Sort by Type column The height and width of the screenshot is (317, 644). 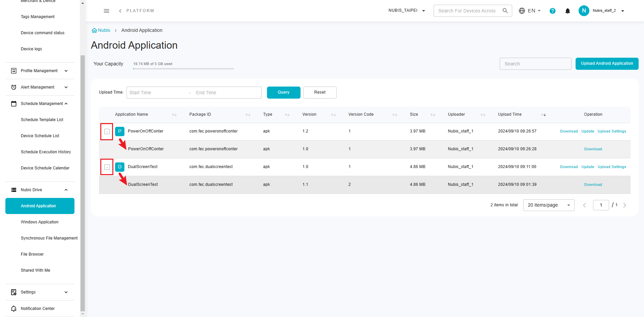click(x=287, y=115)
